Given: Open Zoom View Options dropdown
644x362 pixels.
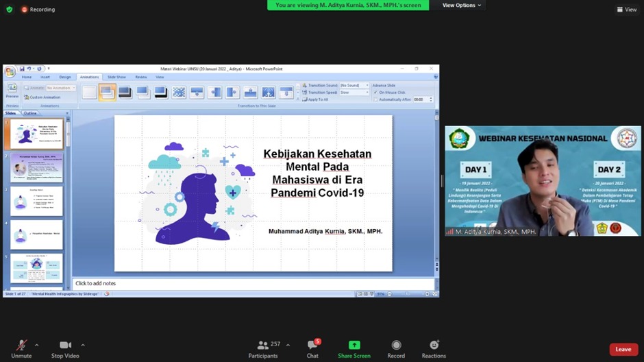Looking at the screenshot, I should (461, 5).
